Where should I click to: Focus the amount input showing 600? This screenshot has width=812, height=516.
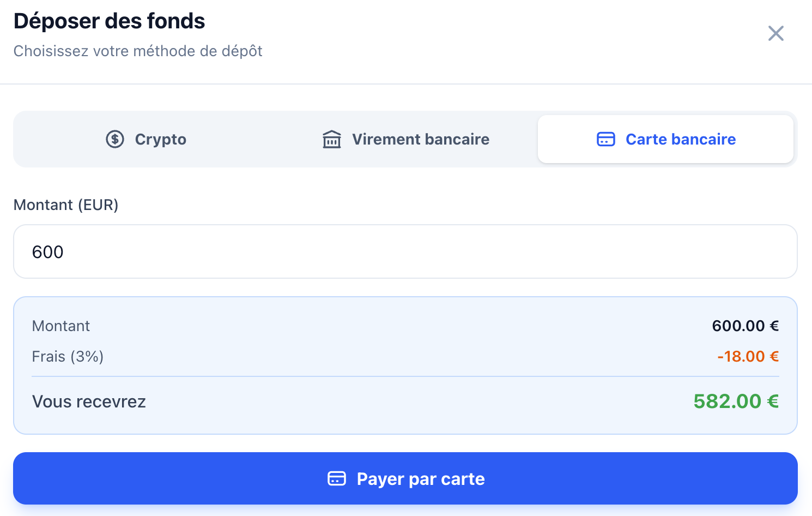[405, 251]
